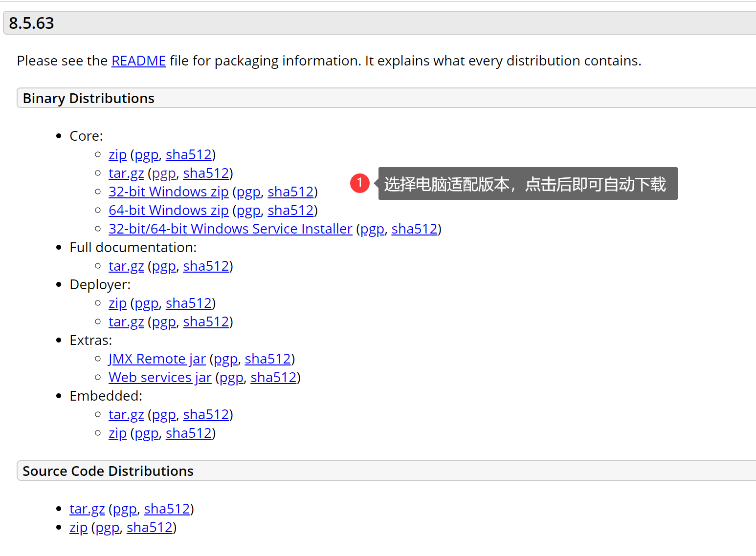Download the Embedded tar.gz

tap(126, 415)
